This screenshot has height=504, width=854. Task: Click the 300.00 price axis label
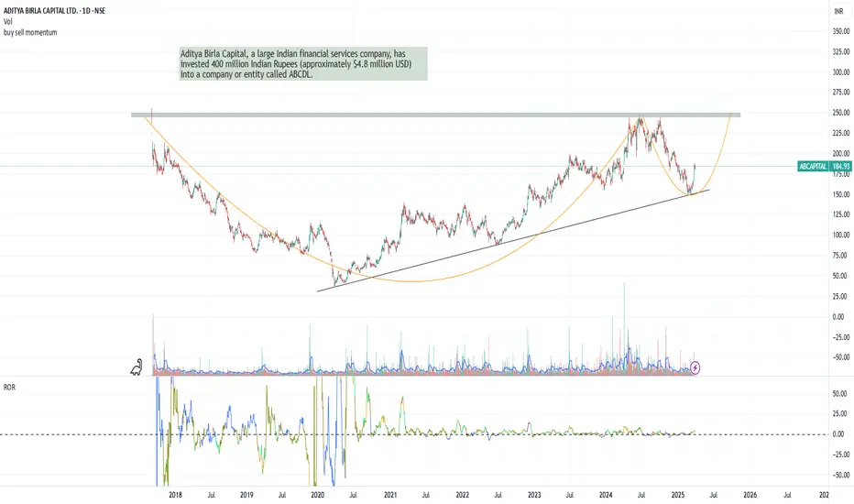(x=841, y=71)
